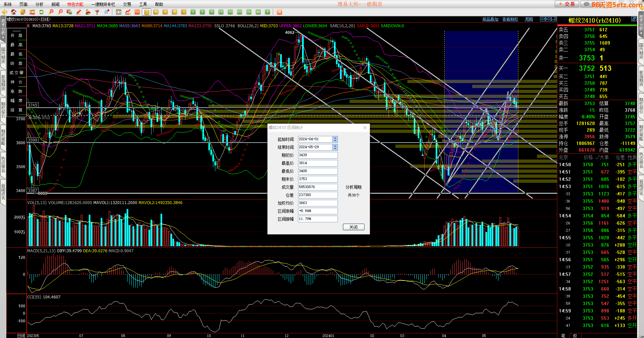Open the 系统 menu
Image resolution: width=644 pixels, height=338 pixels.
tap(7, 4)
